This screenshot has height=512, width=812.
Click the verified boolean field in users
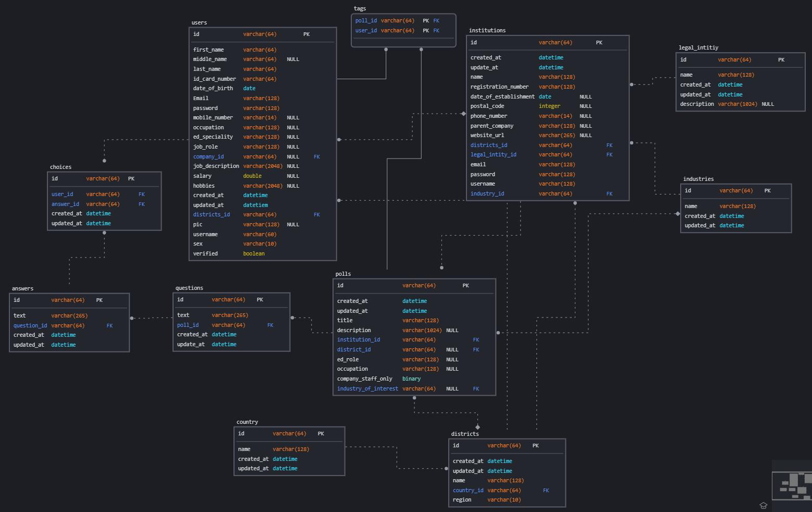263,254
